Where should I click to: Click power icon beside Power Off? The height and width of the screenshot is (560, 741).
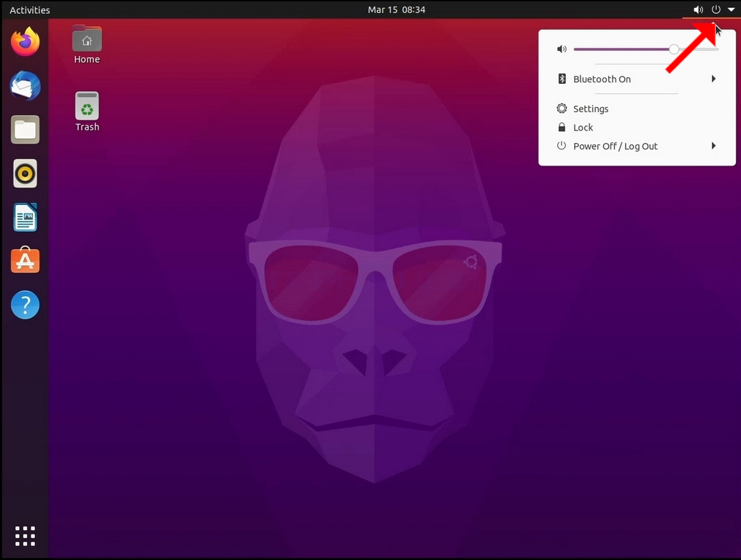[x=562, y=146]
